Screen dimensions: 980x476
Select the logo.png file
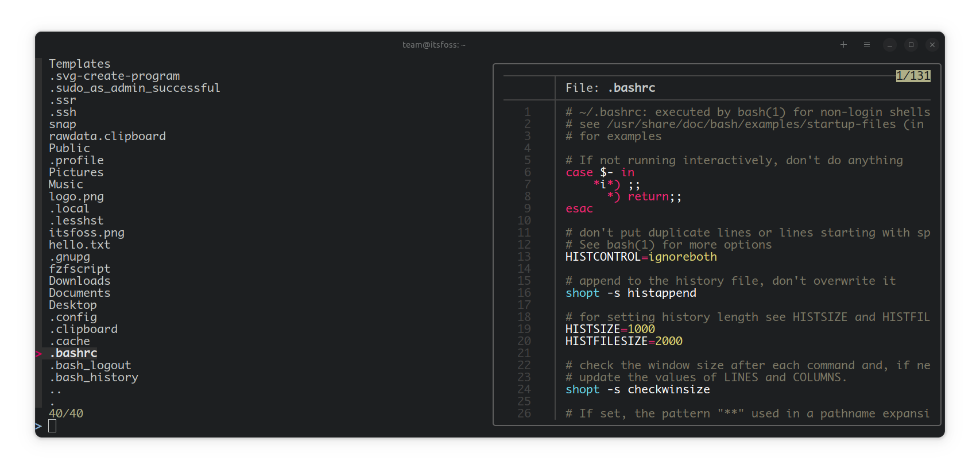tap(76, 196)
